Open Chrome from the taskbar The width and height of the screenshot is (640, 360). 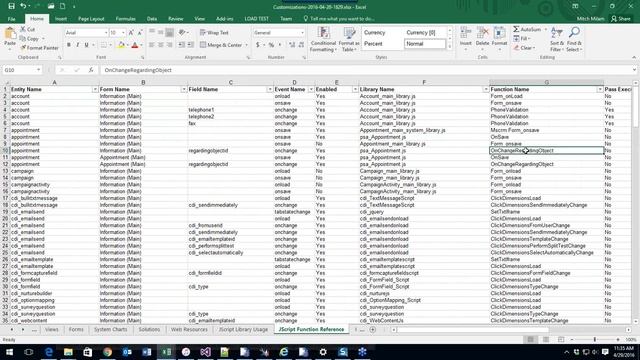(x=107, y=352)
